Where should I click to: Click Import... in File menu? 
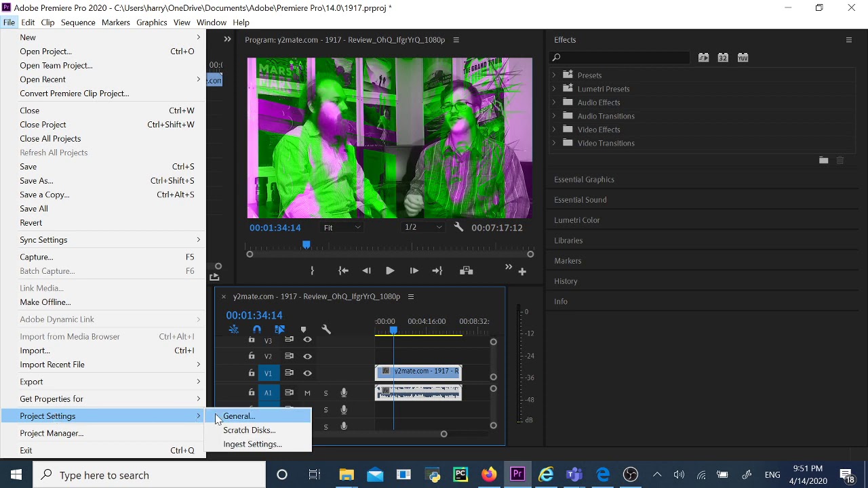point(103,350)
